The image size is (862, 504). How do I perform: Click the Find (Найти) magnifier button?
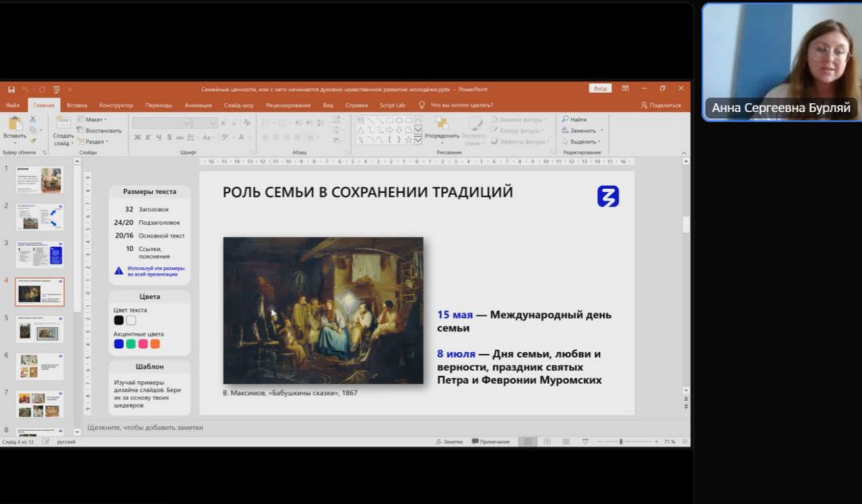(x=574, y=119)
